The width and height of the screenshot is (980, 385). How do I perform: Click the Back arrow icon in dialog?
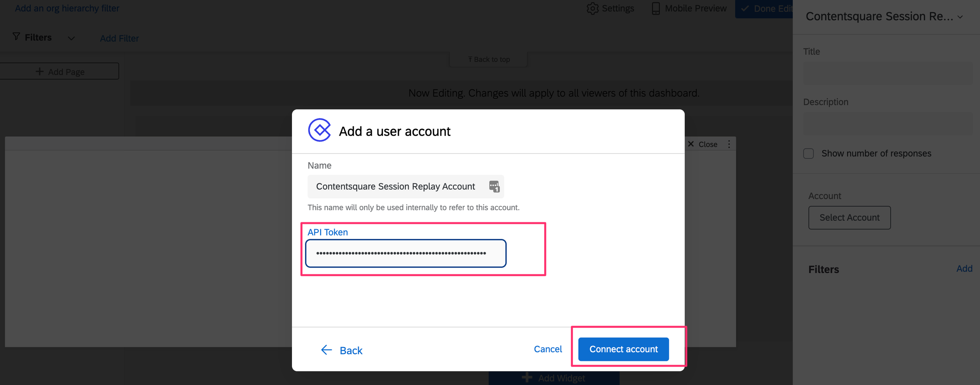327,350
